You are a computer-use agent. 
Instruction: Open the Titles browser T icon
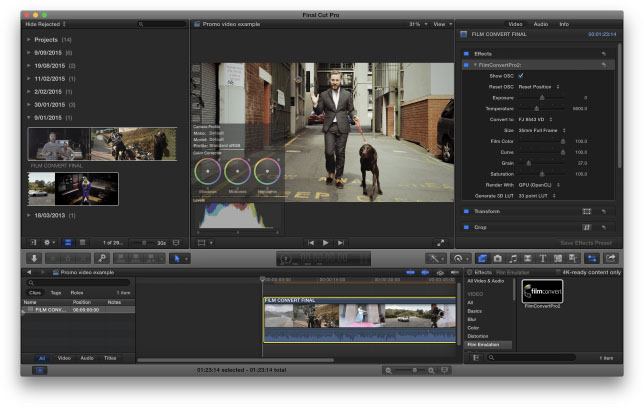tap(543, 259)
